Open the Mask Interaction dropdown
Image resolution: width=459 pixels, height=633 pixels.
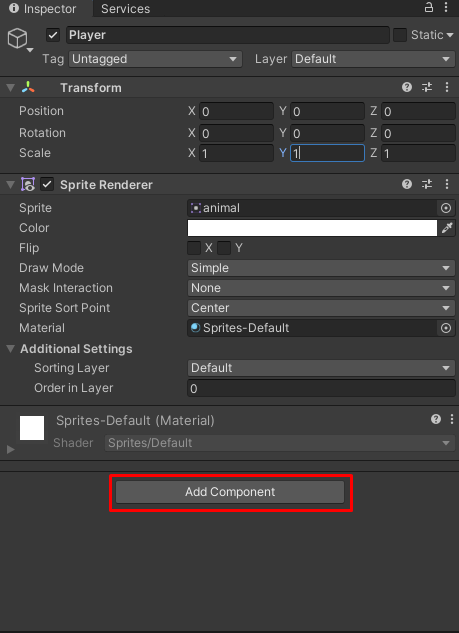coord(321,288)
